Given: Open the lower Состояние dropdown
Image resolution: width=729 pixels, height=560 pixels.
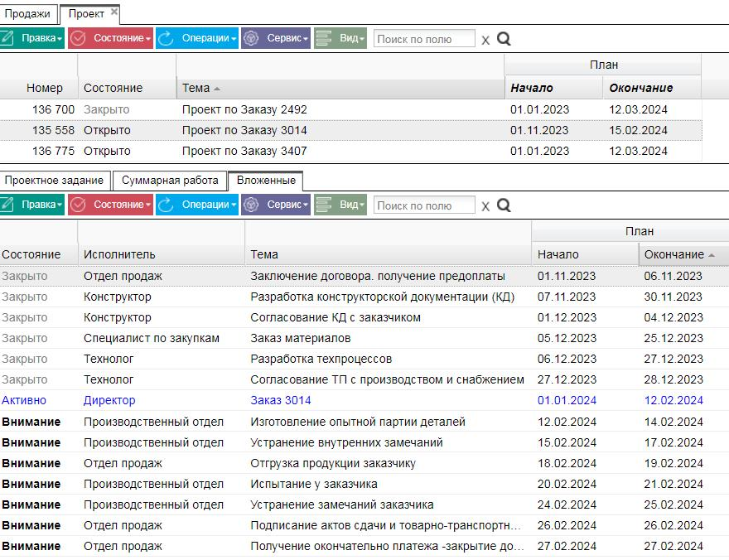Looking at the screenshot, I should pyautogui.click(x=111, y=205).
